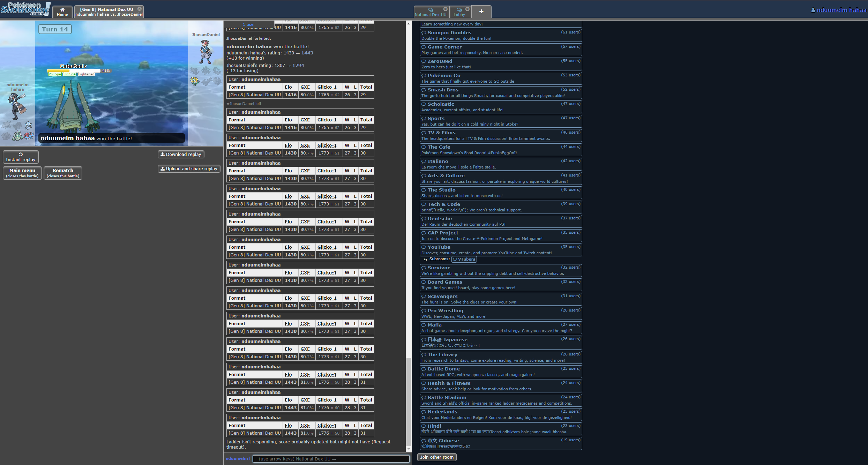The image size is (868, 465).
Task: Open the 1 user list toggle
Action: pos(249,24)
